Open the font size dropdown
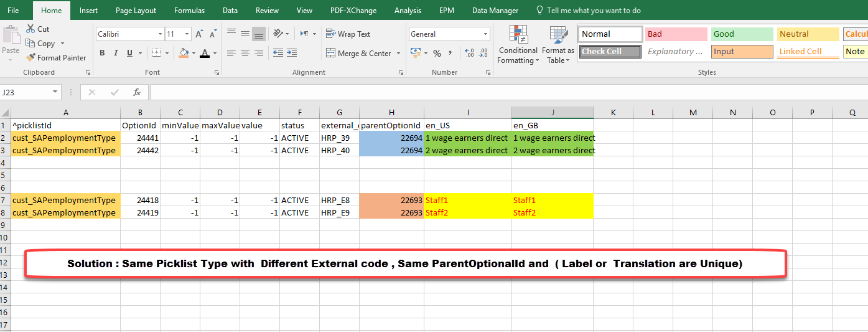Image resolution: width=868 pixels, height=332 pixels. (188, 34)
